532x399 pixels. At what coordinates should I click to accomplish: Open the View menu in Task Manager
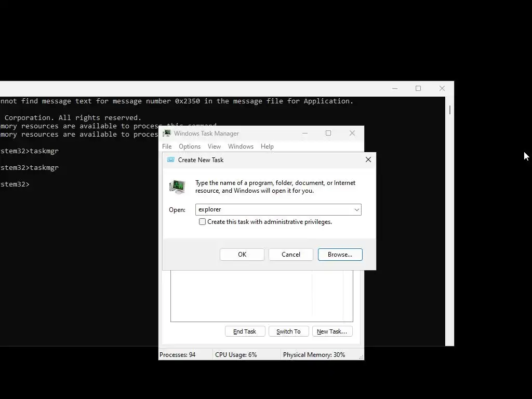[214, 146]
